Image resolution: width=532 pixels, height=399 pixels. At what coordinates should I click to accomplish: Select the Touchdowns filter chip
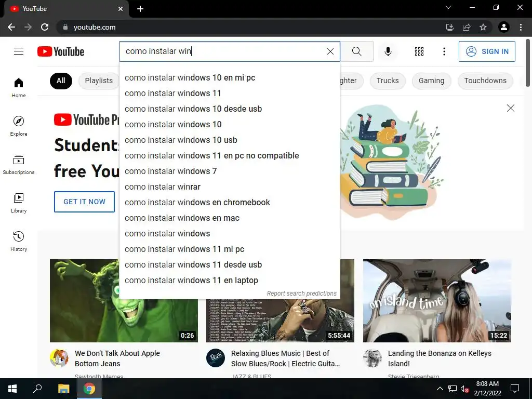(x=485, y=81)
